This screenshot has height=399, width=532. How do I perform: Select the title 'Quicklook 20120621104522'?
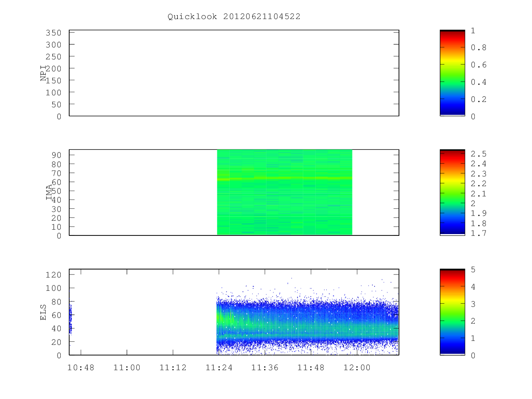(234, 16)
